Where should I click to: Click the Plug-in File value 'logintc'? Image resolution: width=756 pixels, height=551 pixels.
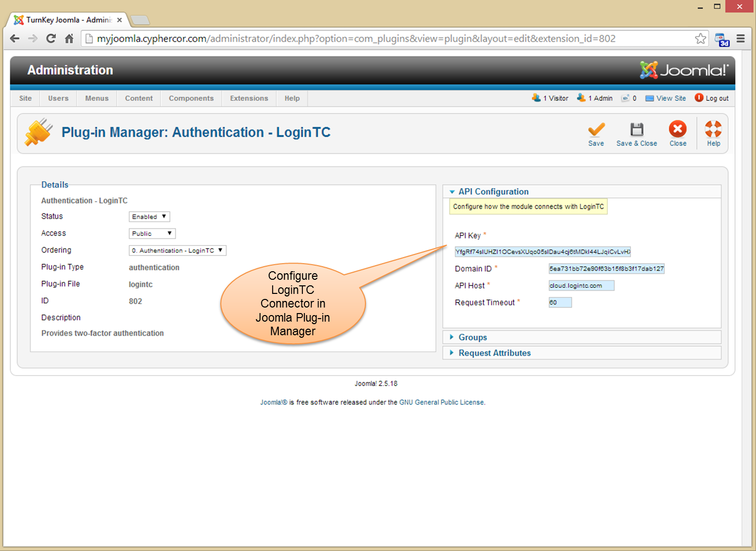coord(141,284)
